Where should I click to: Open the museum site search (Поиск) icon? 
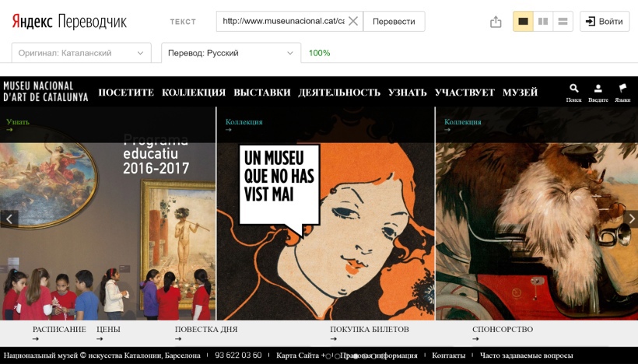click(574, 89)
